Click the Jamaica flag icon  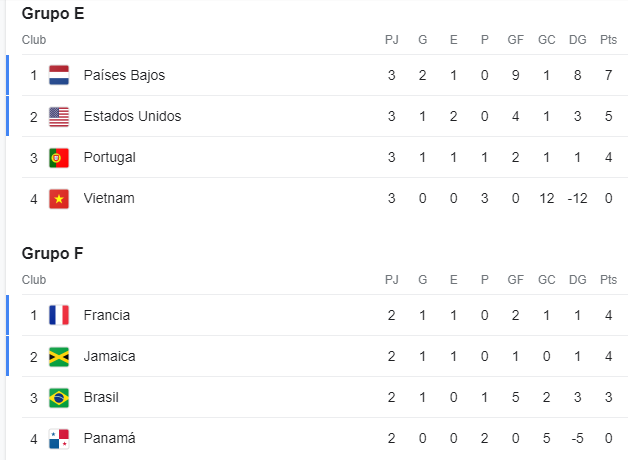59,357
